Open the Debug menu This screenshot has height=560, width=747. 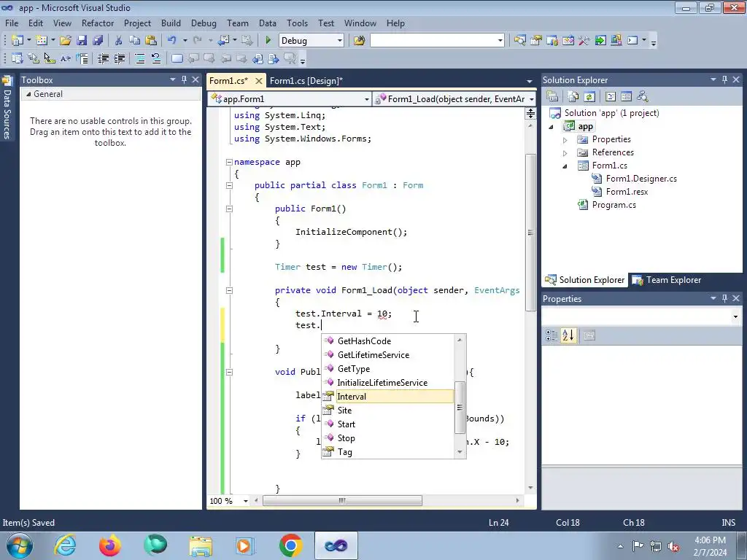(x=204, y=23)
